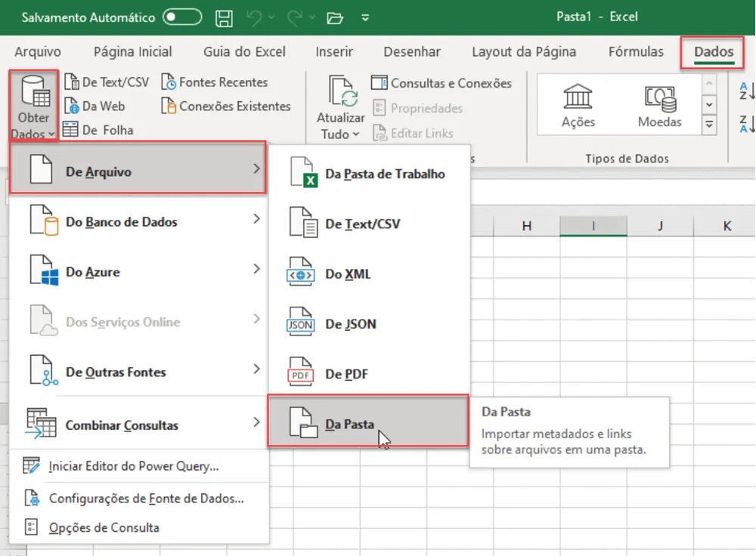Select column H header

[x=526, y=226]
